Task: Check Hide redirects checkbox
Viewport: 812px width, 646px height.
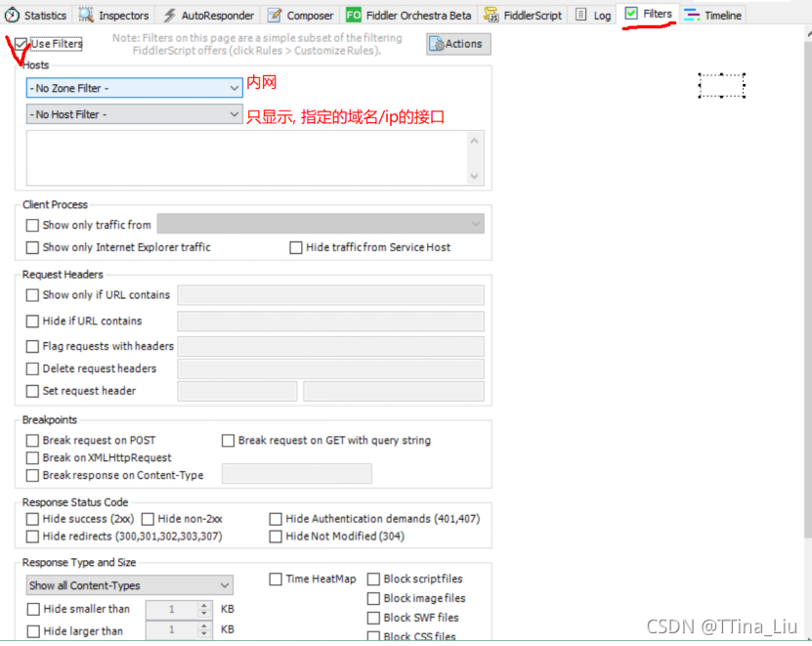Action: [x=32, y=537]
